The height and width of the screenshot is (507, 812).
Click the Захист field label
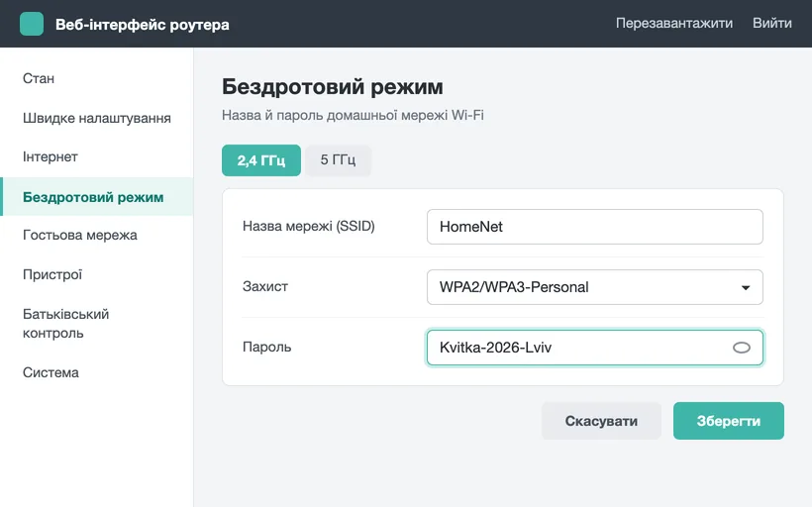265,286
